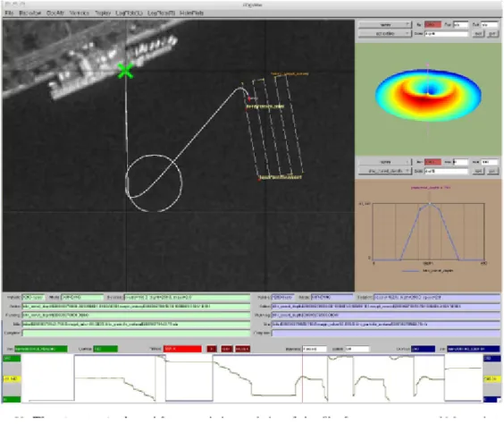504x424 pixels.
Task: Click the small green current value field
Action: (x=105, y=349)
